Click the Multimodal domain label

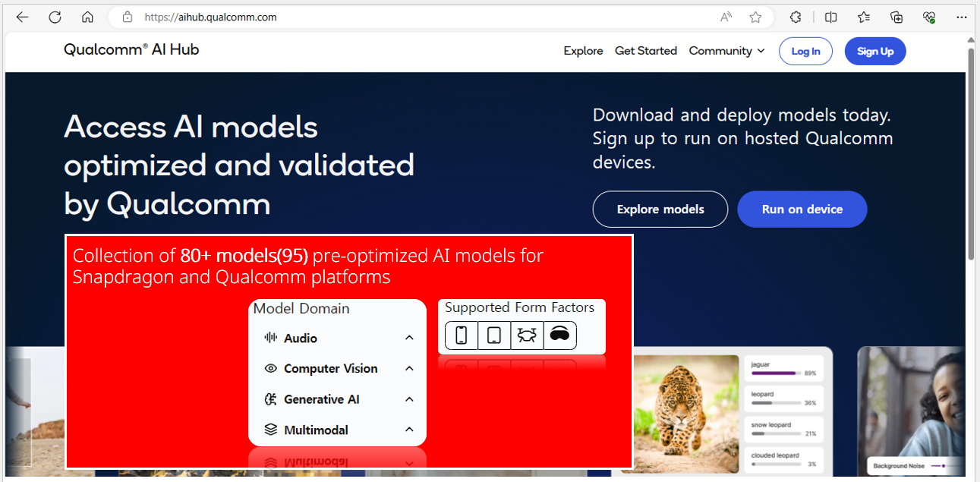click(316, 430)
